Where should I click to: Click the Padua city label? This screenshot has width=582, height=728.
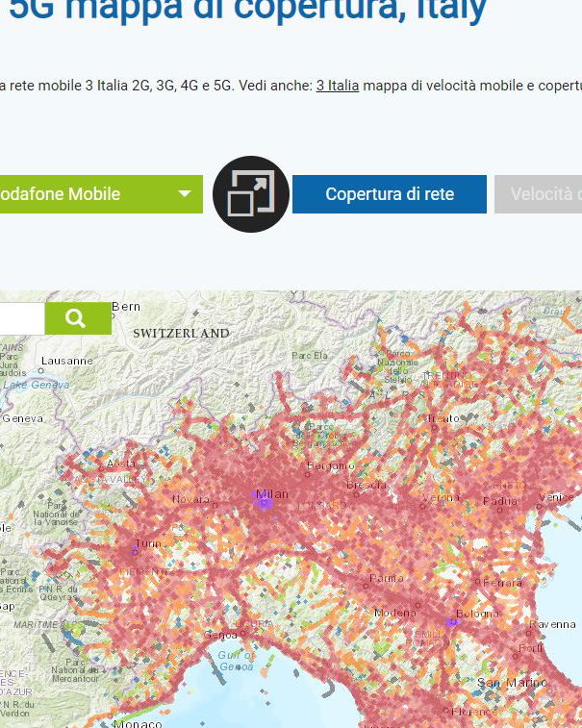point(500,501)
